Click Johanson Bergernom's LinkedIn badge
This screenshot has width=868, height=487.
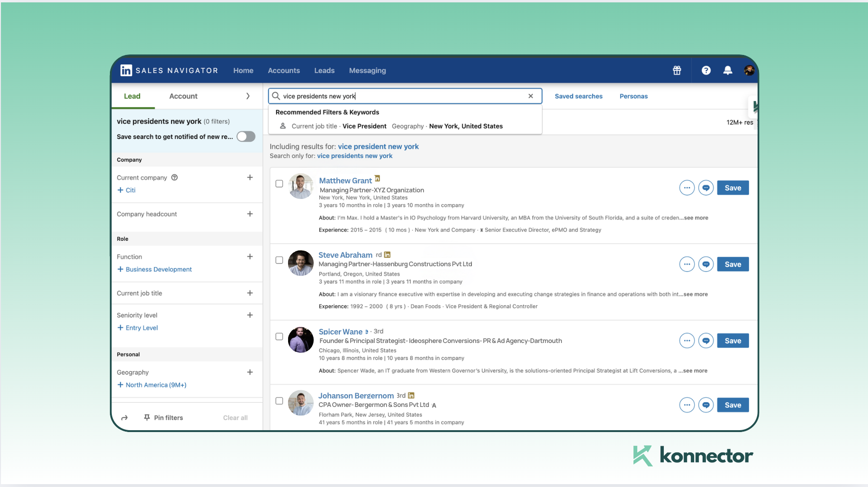tap(411, 396)
